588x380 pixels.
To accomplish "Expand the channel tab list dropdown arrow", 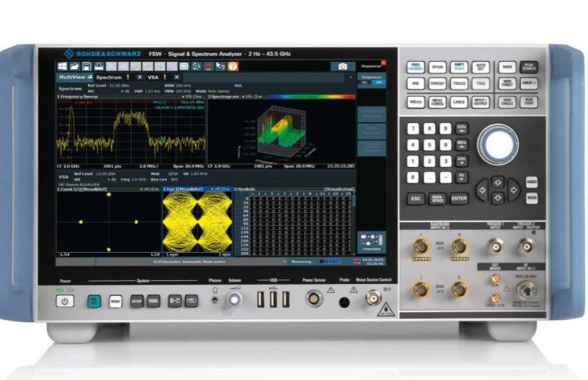I will point(350,77).
